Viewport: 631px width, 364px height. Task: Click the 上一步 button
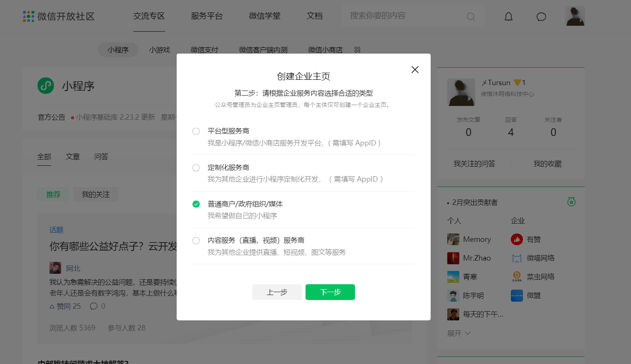(277, 292)
